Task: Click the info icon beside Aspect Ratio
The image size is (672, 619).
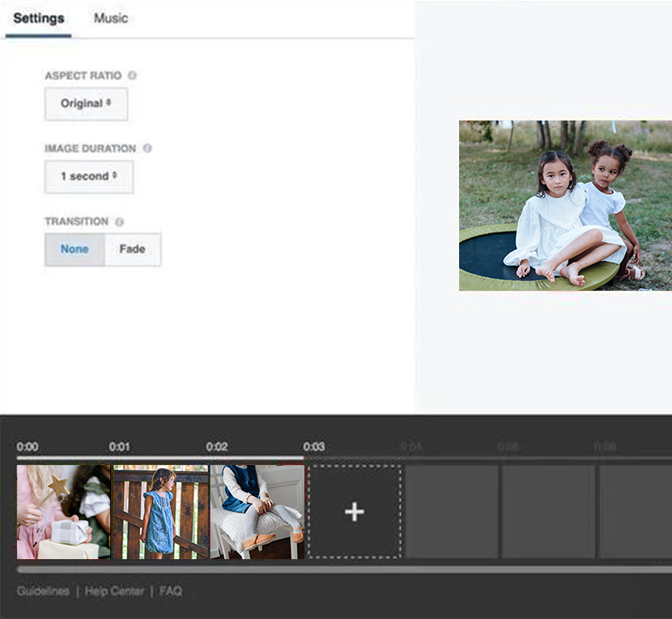Action: click(x=132, y=75)
